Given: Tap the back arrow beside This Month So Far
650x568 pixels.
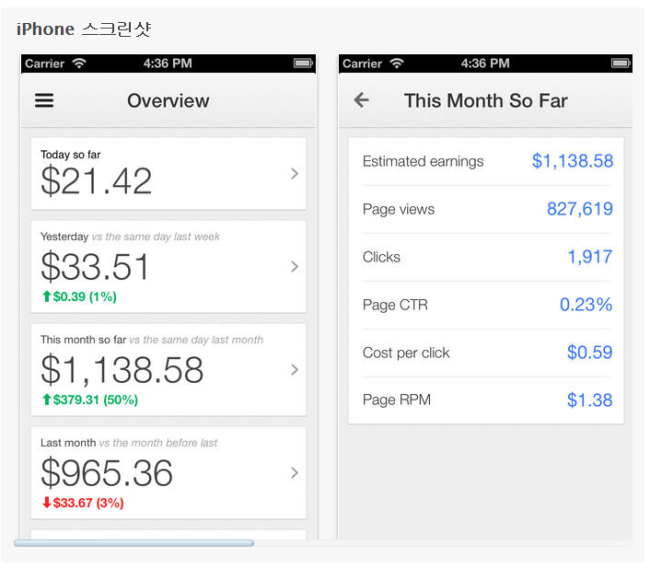Looking at the screenshot, I should coord(362,100).
